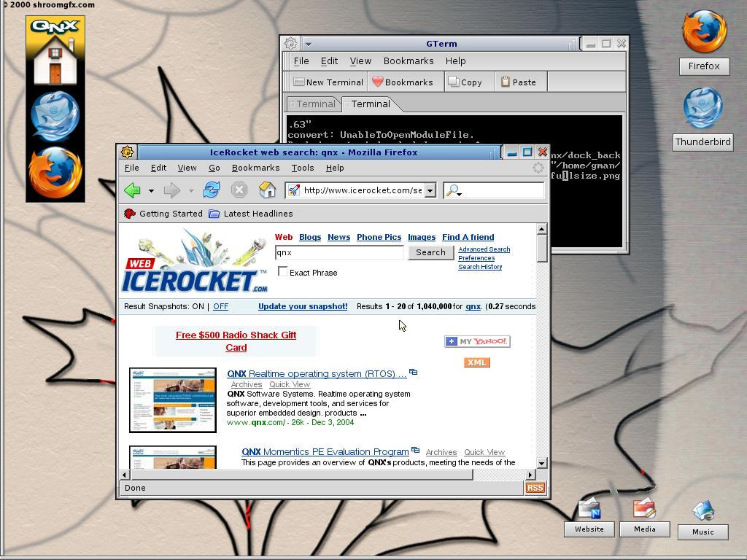Open Getting Started bookmark
The height and width of the screenshot is (560, 747).
pyautogui.click(x=163, y=214)
